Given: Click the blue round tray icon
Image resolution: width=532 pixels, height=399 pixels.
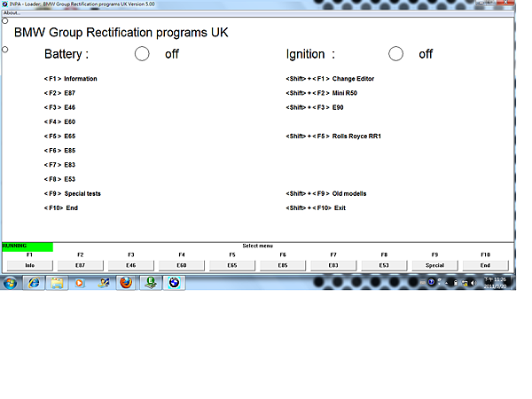Looking at the screenshot, I should point(431,282).
